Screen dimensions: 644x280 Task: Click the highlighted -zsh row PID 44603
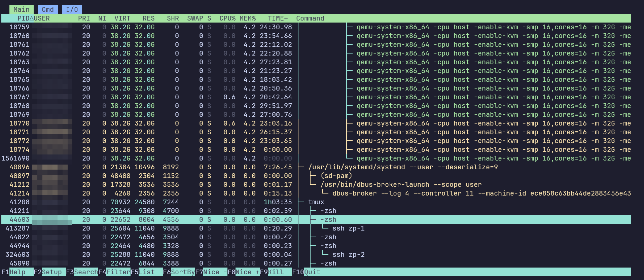pyautogui.click(x=316, y=219)
